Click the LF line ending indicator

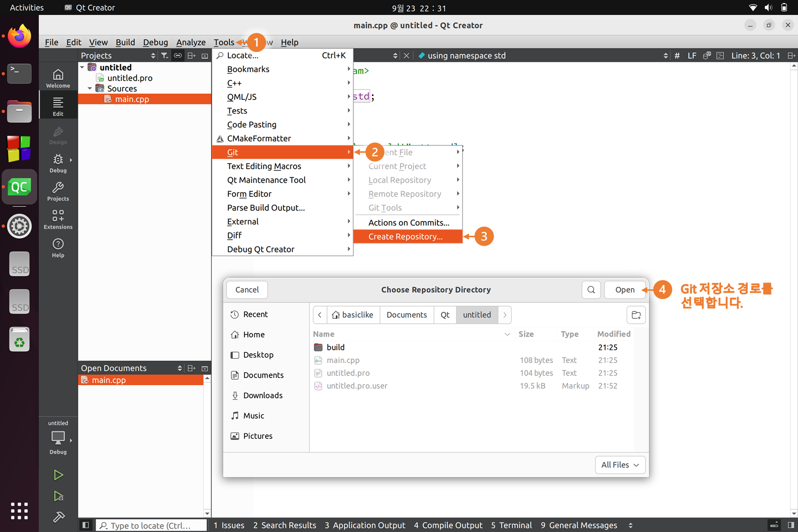point(691,56)
